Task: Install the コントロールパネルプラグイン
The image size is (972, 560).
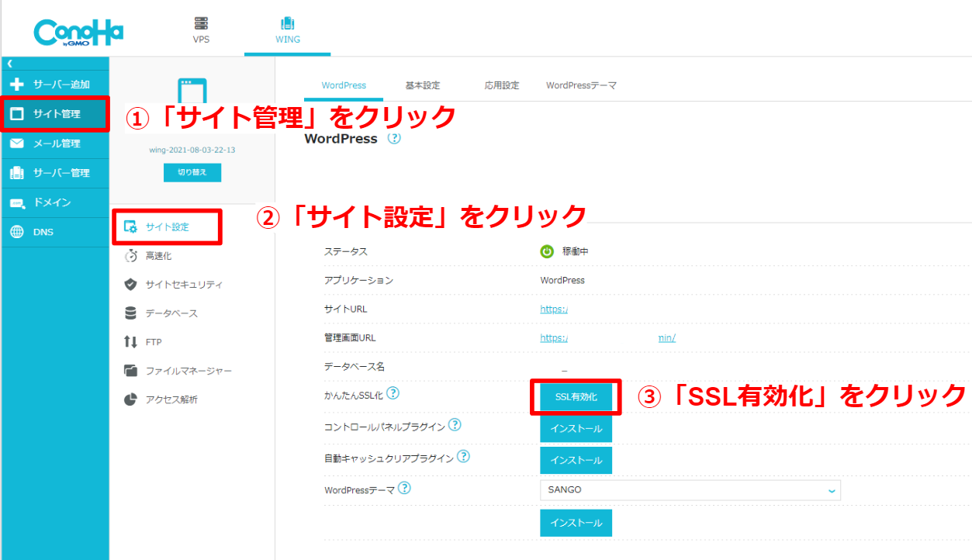Action: (x=576, y=428)
